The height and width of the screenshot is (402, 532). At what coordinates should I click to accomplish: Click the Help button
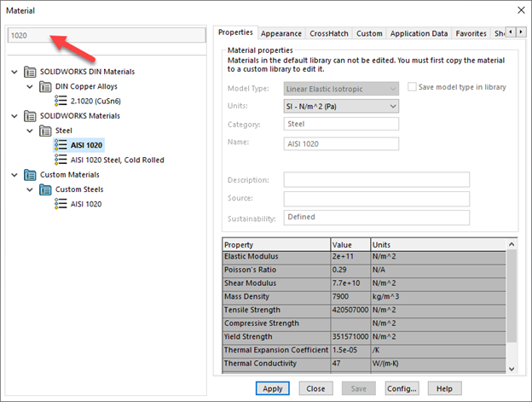coord(444,388)
